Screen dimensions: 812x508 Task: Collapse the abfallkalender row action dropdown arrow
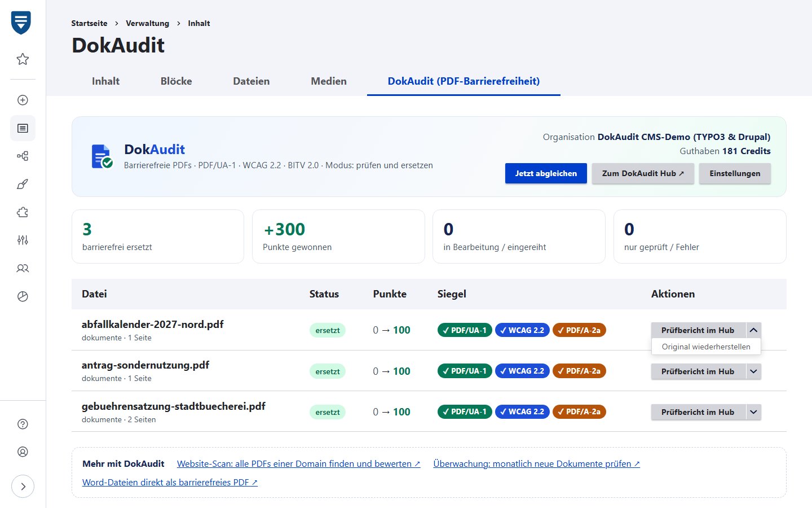[x=753, y=330]
